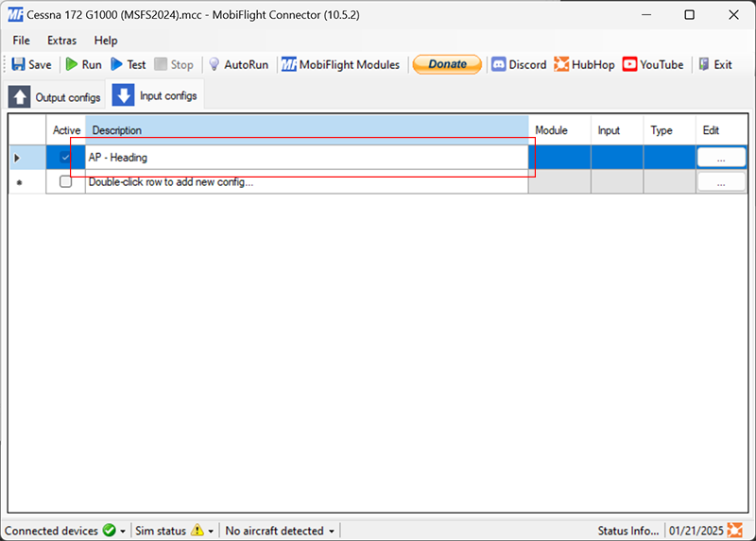
Task: Start configs with the green Run arrow
Action: coord(72,64)
